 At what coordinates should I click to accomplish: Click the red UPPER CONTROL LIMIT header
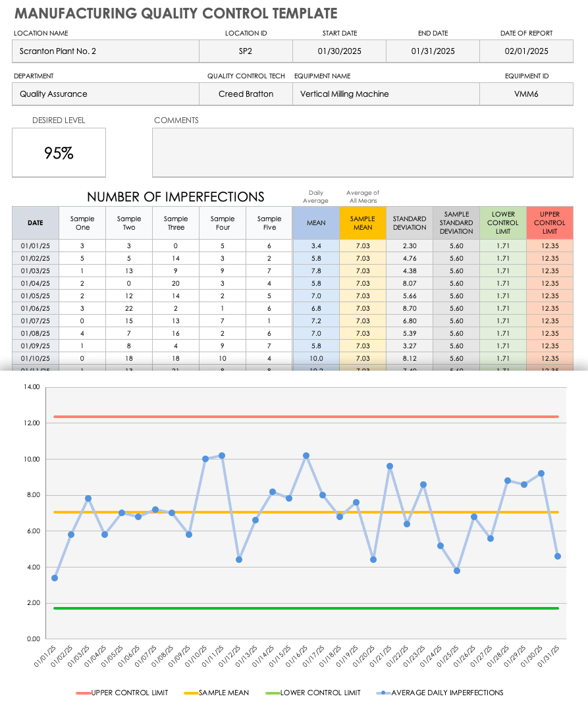tap(550, 223)
